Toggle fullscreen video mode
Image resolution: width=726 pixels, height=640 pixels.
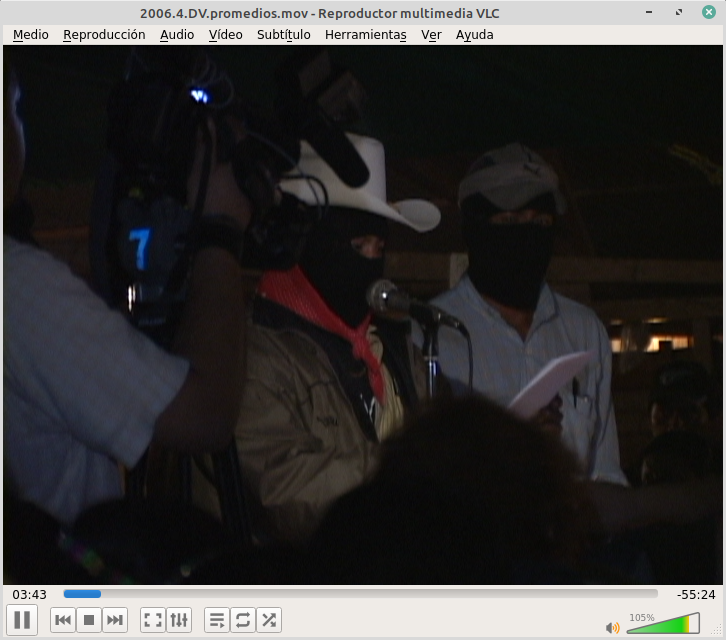(153, 621)
